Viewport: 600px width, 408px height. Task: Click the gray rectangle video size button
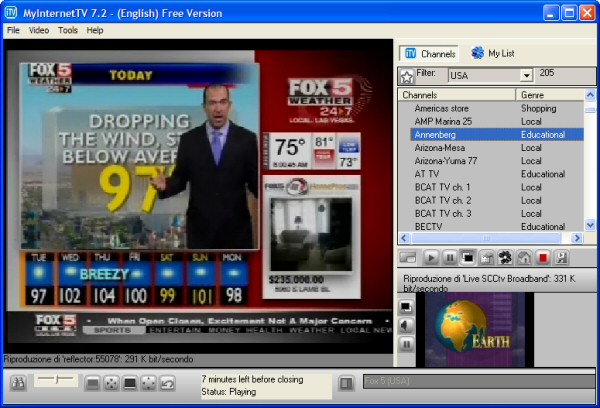click(93, 383)
